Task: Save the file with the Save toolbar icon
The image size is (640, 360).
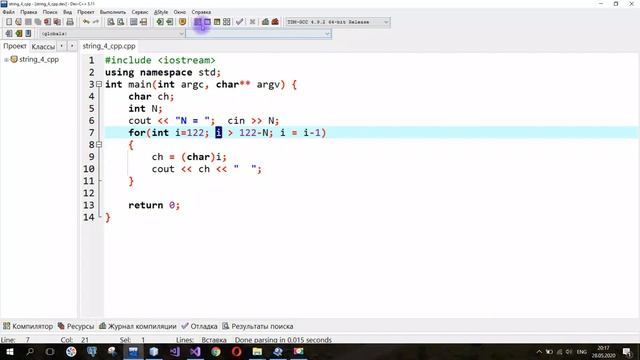Action: pos(28,22)
